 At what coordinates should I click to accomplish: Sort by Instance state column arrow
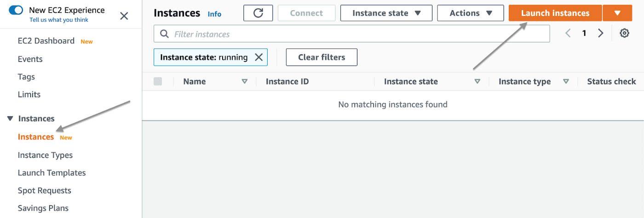(x=477, y=82)
